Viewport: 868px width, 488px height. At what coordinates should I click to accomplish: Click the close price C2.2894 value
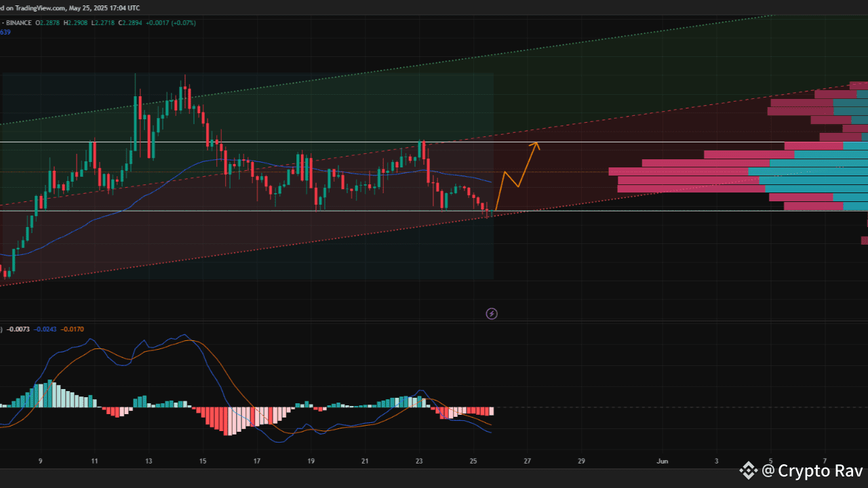130,22
